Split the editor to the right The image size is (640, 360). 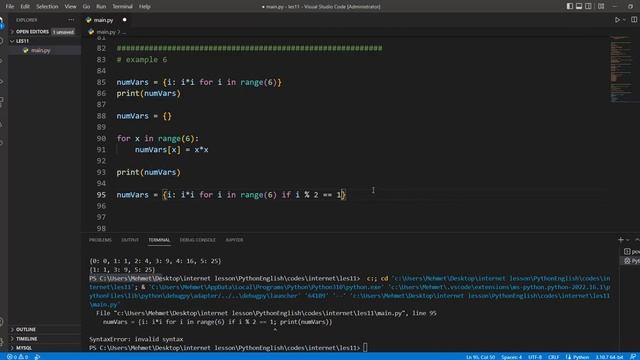coord(634,20)
